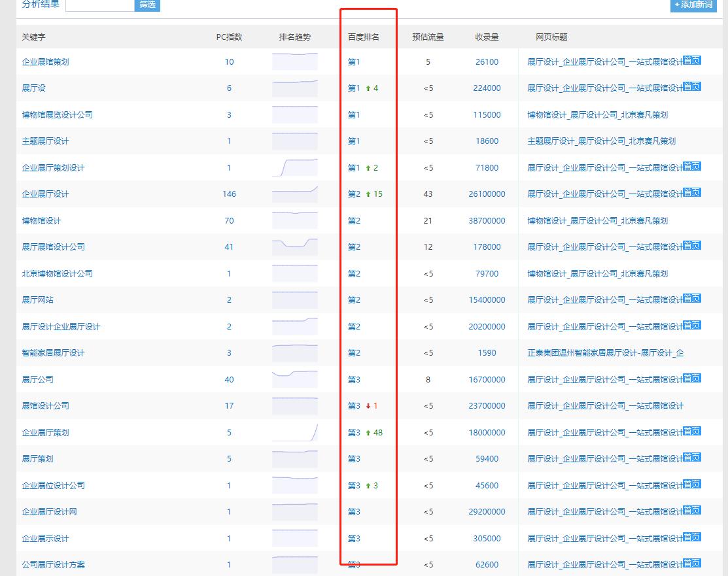View the trend chart for 展厅展馆设计公司
Screen dimensions: 728x576
(295, 247)
